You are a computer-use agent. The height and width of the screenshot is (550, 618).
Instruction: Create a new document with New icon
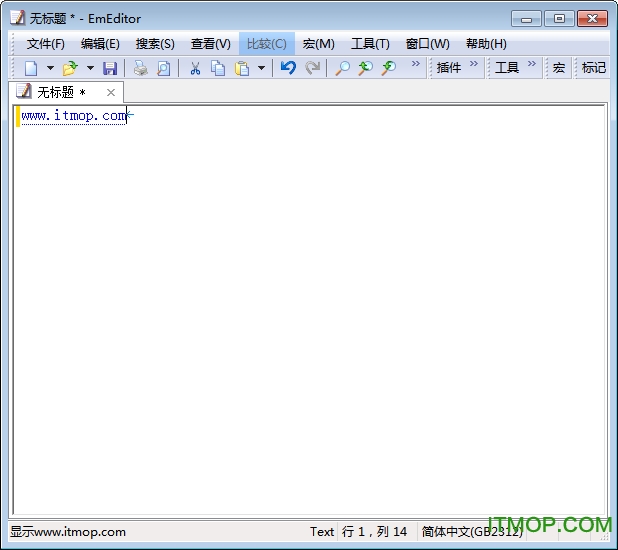(x=31, y=68)
